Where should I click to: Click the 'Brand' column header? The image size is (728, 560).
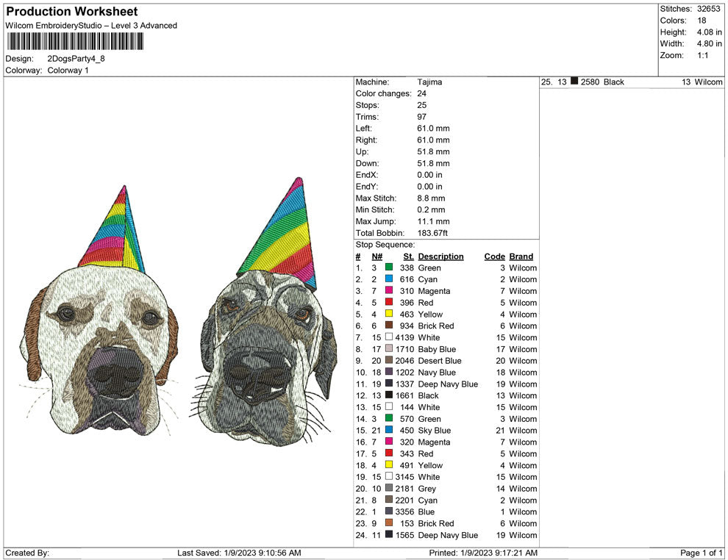[x=521, y=256]
